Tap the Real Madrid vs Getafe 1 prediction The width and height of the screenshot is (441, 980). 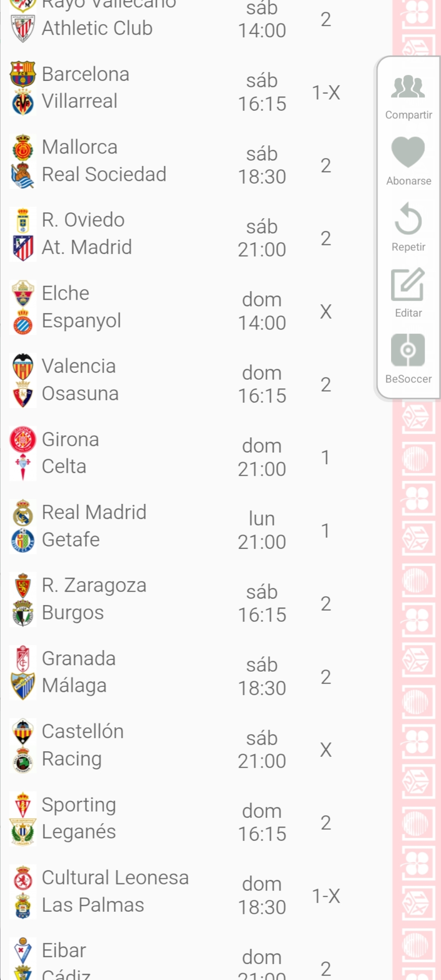326,530
